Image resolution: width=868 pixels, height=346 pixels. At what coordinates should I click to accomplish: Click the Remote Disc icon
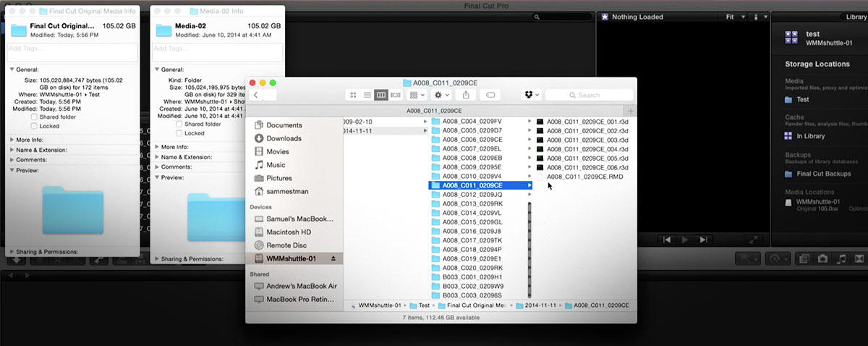[259, 245]
